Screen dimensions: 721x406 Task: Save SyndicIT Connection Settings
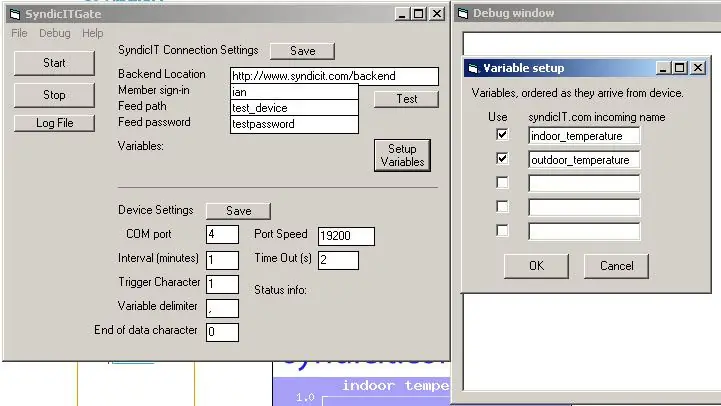[x=302, y=51]
